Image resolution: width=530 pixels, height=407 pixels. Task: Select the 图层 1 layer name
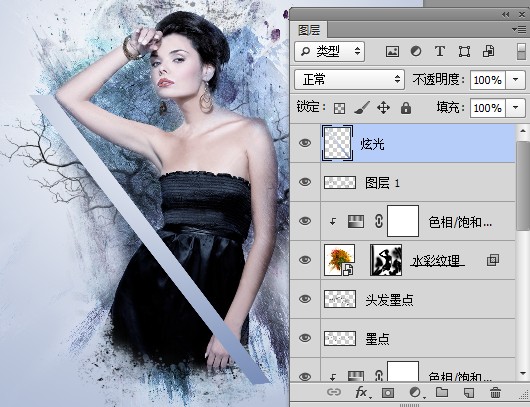coord(382,183)
